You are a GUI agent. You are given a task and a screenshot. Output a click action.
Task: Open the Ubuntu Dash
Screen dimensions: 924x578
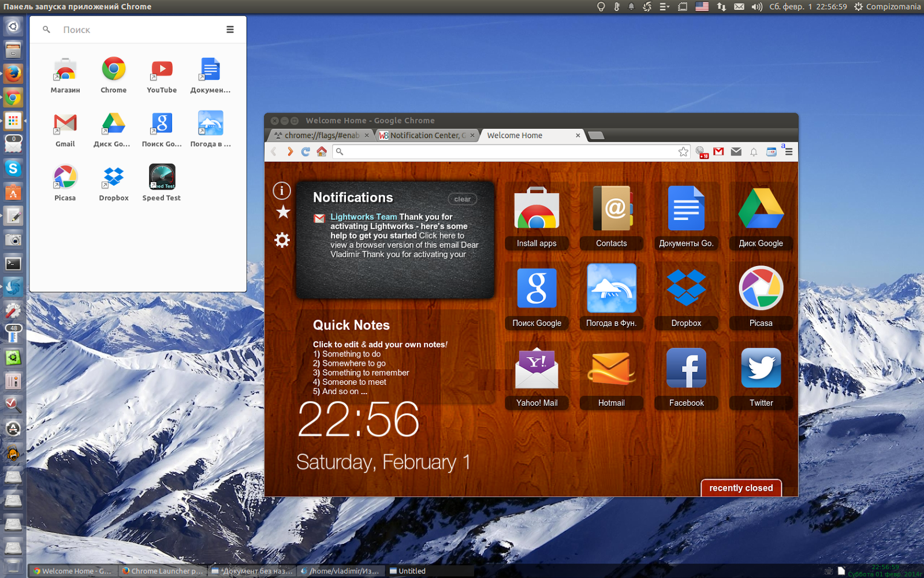13,26
